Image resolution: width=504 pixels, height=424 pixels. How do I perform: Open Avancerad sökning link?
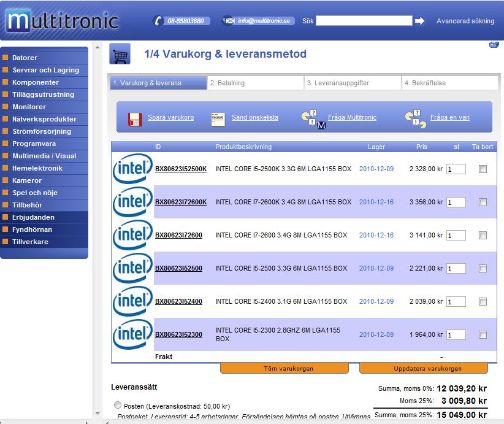[x=465, y=21]
